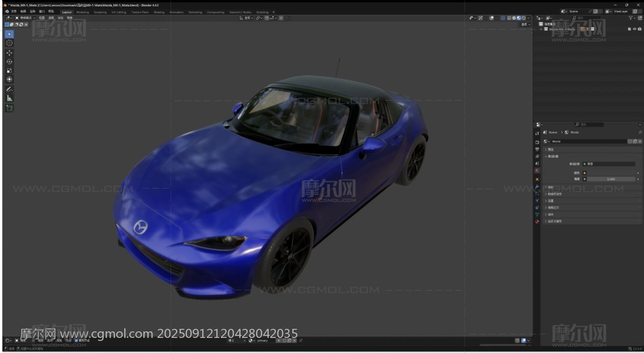Select the Measure tool
This screenshot has height=353, width=644.
click(10, 98)
